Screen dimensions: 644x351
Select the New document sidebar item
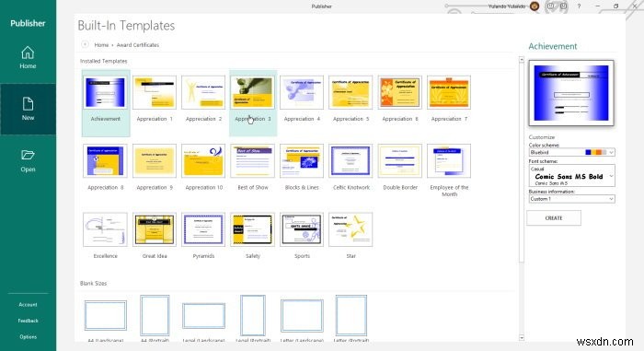pos(28,109)
